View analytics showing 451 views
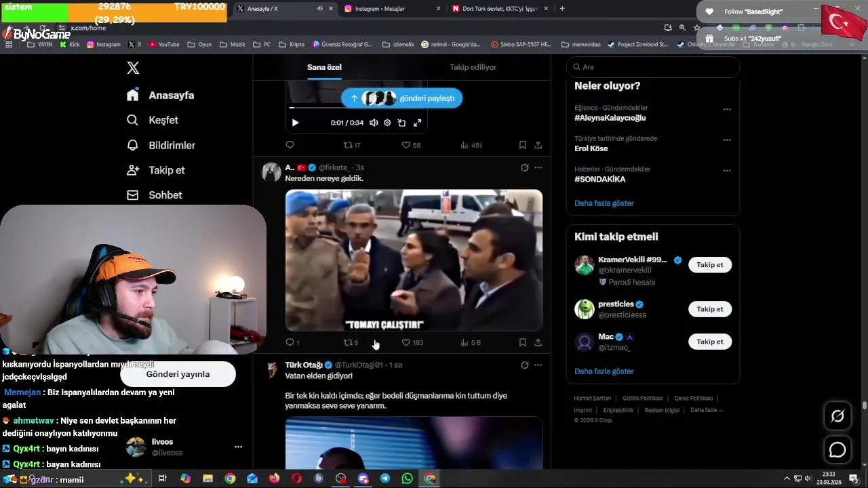The height and width of the screenshot is (488, 868). click(471, 145)
